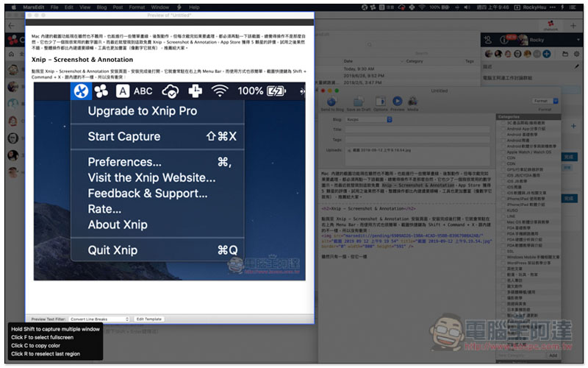This screenshot has width=588, height=368.
Task: Open the Edit menu
Action: point(68,7)
